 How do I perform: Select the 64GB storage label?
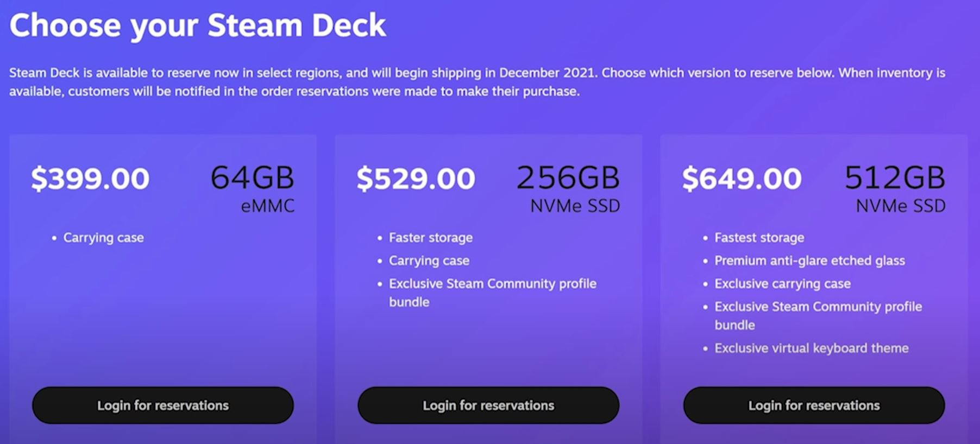click(x=252, y=177)
